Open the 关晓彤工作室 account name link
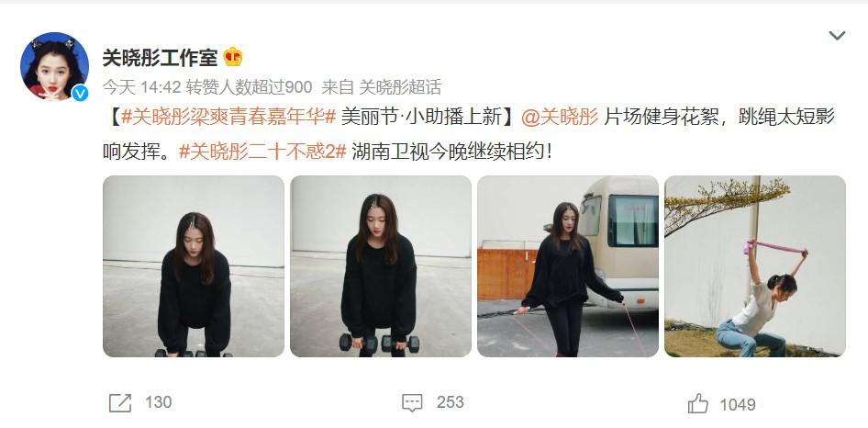Screen dimensions: 868x428 [160, 57]
